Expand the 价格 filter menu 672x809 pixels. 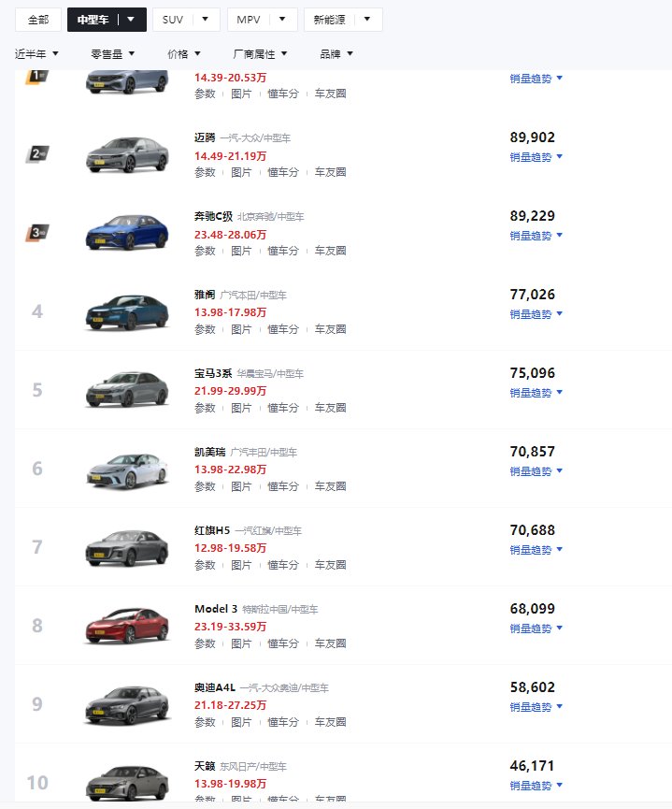point(183,53)
